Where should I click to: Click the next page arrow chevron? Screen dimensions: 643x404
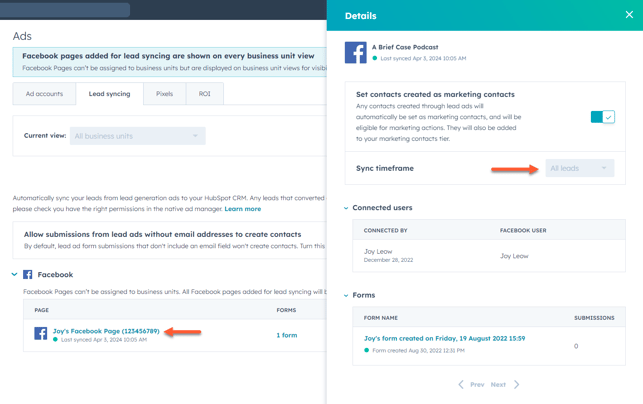[517, 385]
